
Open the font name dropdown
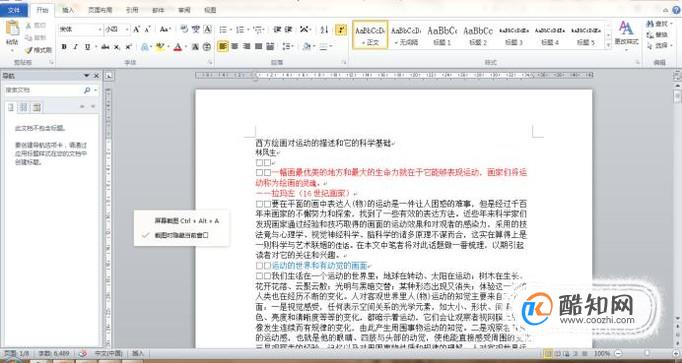point(99,30)
